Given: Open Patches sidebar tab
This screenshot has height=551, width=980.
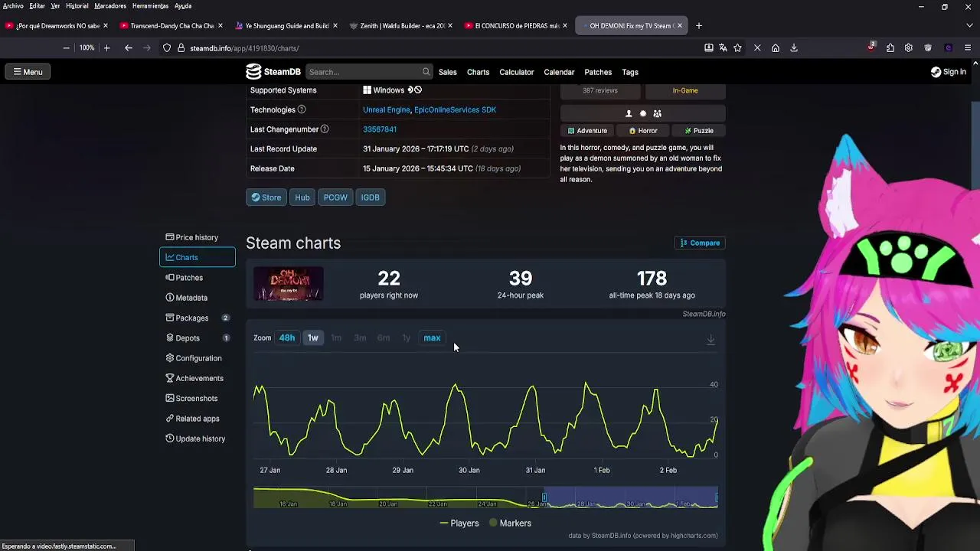Looking at the screenshot, I should pyautogui.click(x=197, y=278).
